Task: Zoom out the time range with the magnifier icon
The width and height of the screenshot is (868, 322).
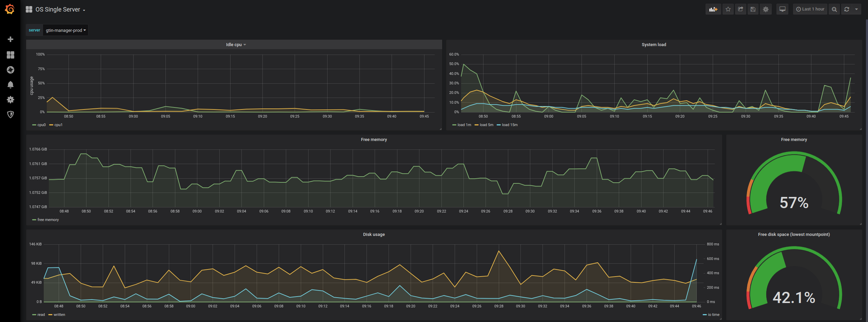Action: tap(834, 9)
